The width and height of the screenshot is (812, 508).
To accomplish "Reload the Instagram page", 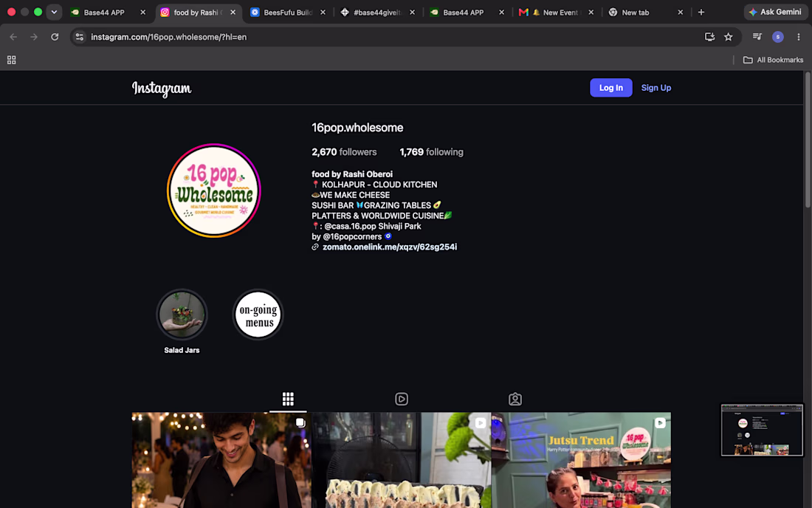I will (x=55, y=37).
